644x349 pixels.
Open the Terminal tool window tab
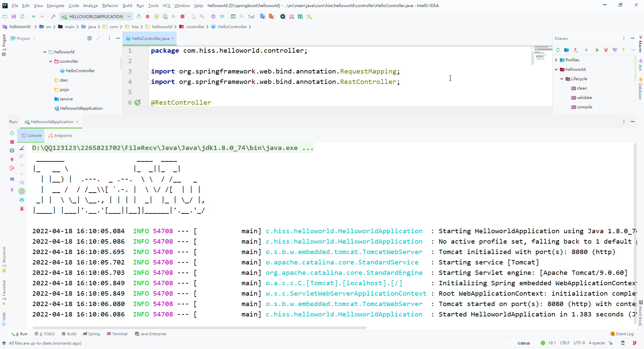pyautogui.click(x=117, y=334)
